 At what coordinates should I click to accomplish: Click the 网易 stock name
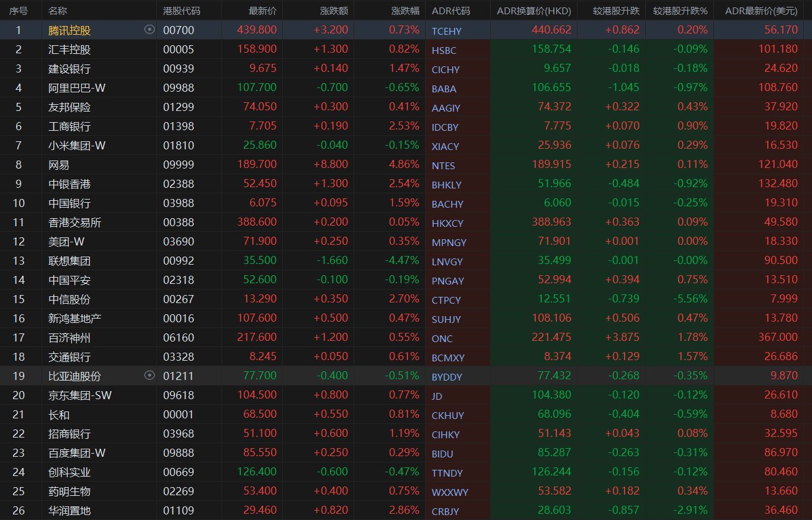59,164
